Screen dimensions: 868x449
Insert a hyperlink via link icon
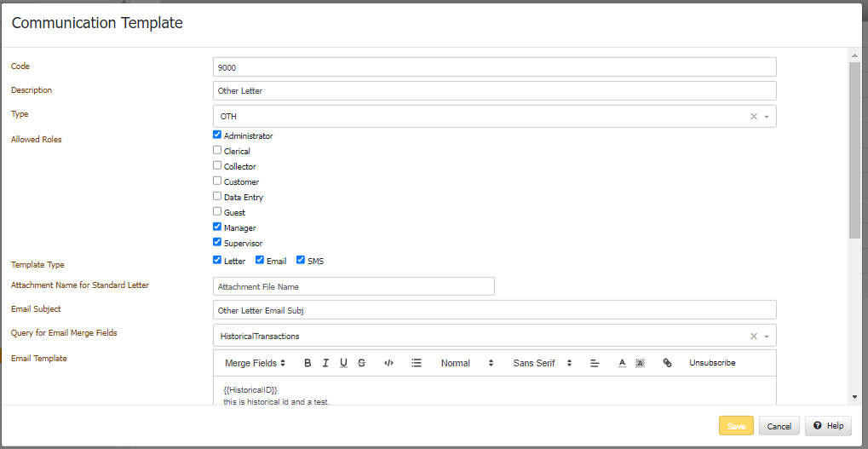667,363
